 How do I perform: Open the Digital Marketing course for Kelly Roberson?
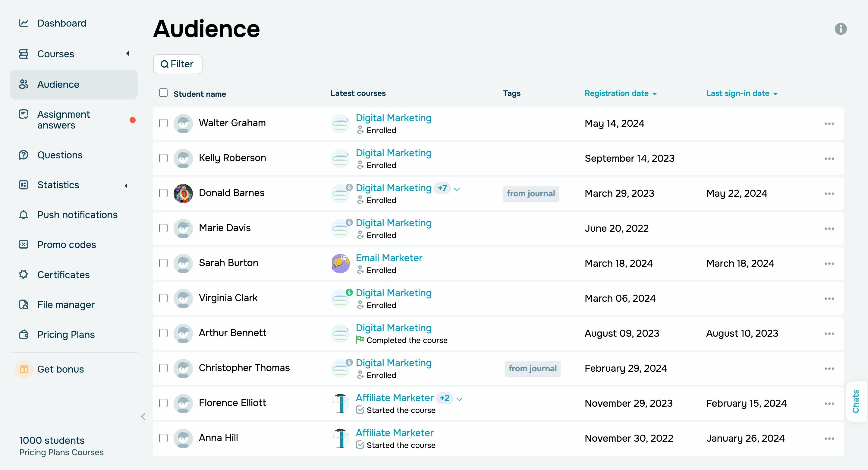394,153
